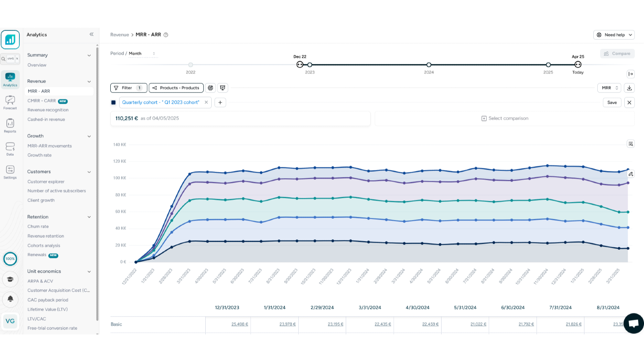The height and width of the screenshot is (362, 644).
Task: Click the help icon beside MRR - ARR
Action: pos(166,35)
